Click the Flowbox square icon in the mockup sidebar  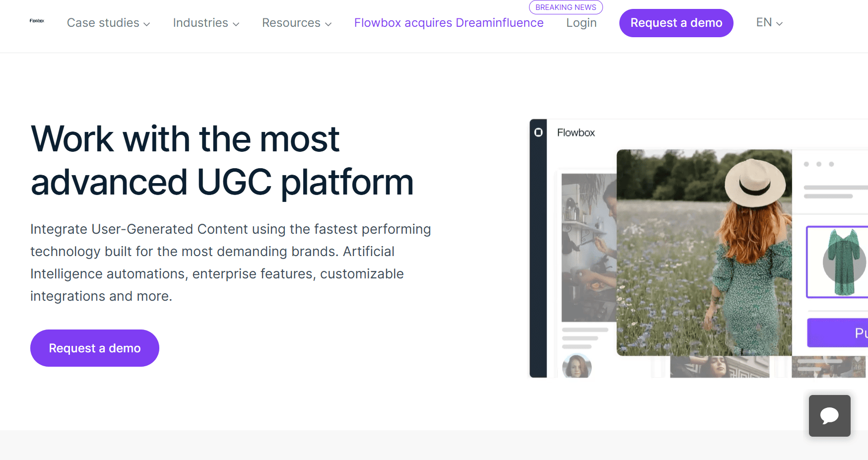coord(538,132)
